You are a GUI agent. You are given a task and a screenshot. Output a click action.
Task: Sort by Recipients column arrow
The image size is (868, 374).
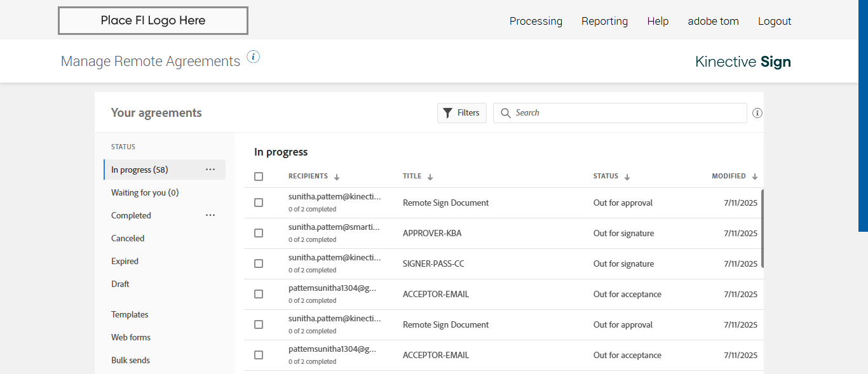[337, 177]
